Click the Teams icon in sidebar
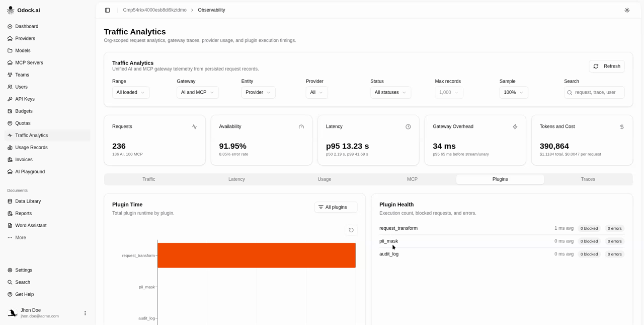Screen dimensions: 644x325 pos(10,75)
